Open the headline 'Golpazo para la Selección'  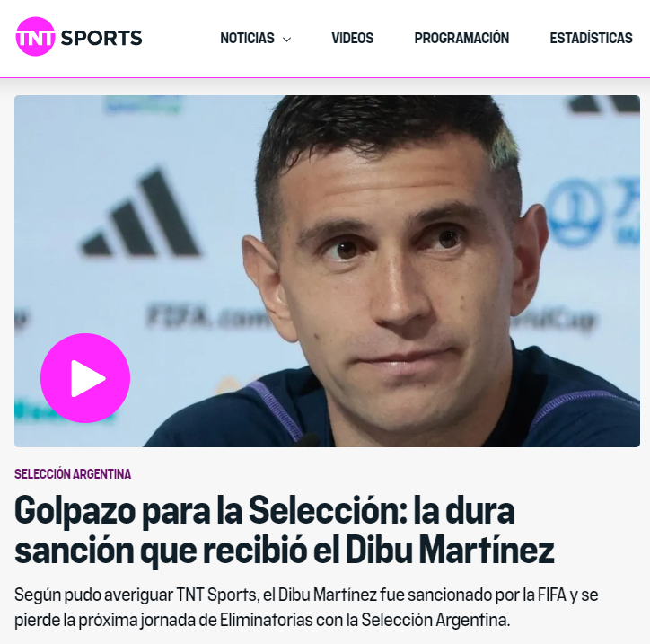point(265,511)
